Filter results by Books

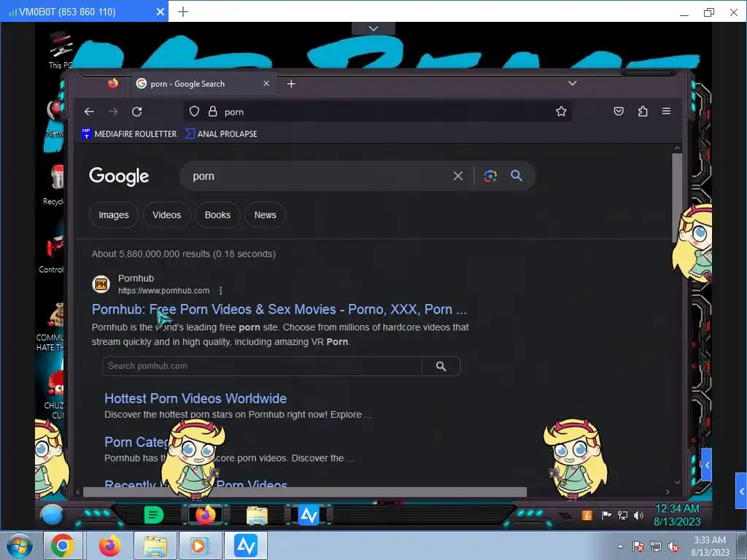coord(217,215)
